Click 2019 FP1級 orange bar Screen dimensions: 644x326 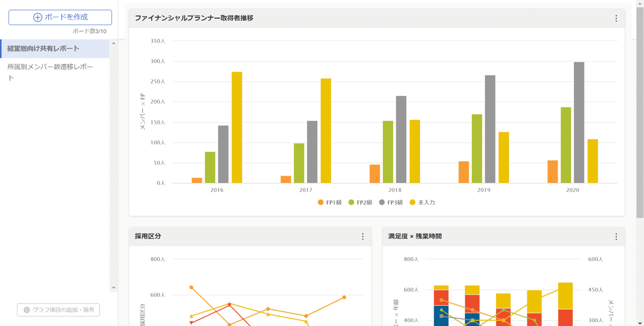[x=464, y=172]
